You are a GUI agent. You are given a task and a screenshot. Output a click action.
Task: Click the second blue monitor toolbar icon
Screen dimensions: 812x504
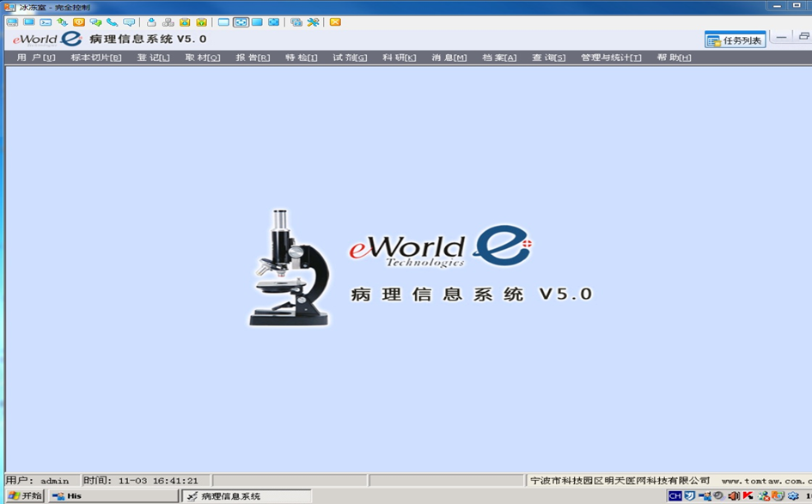click(x=29, y=22)
